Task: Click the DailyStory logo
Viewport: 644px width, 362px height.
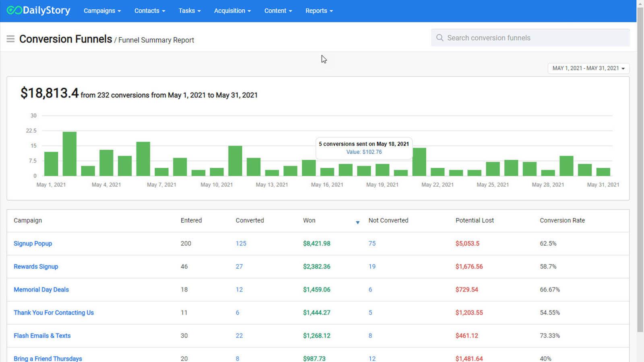Action: click(x=38, y=10)
